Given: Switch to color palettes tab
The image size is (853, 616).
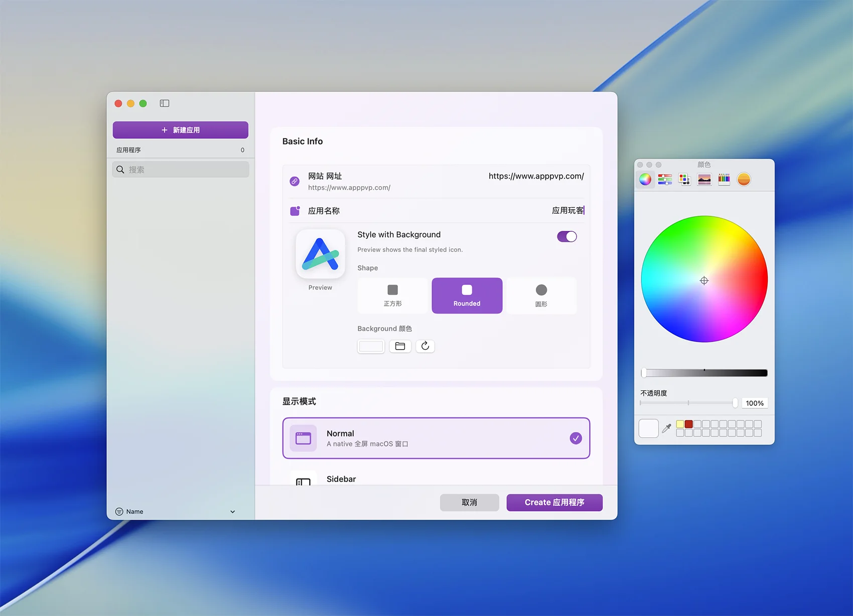Looking at the screenshot, I should click(x=684, y=180).
